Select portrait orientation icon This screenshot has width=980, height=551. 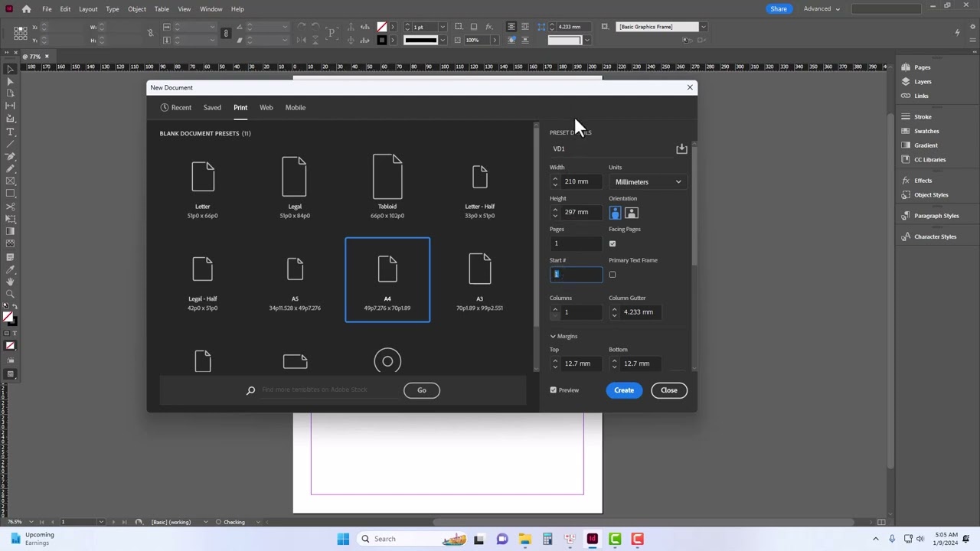(x=616, y=214)
